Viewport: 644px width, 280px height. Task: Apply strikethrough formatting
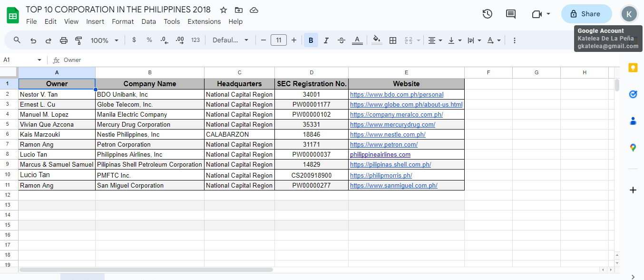click(342, 40)
